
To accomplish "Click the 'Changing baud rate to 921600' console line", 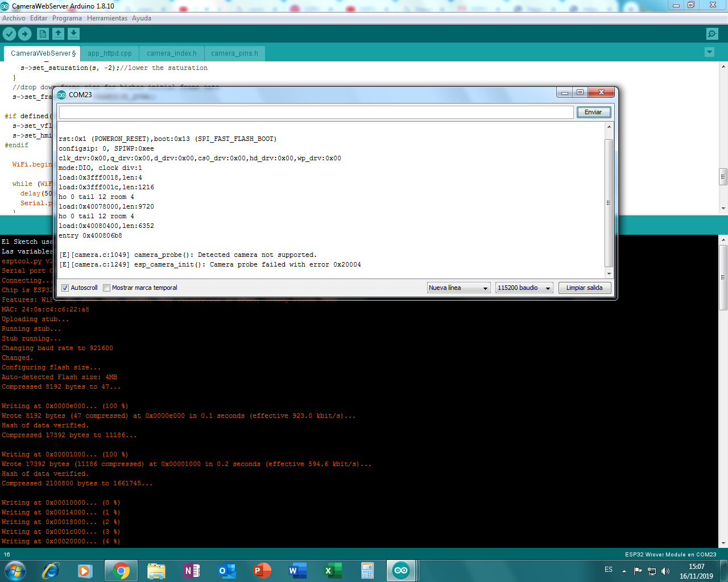I will 57,348.
